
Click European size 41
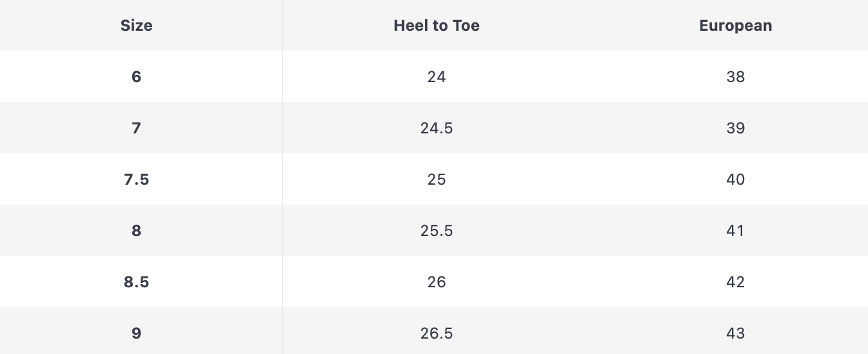pos(735,231)
